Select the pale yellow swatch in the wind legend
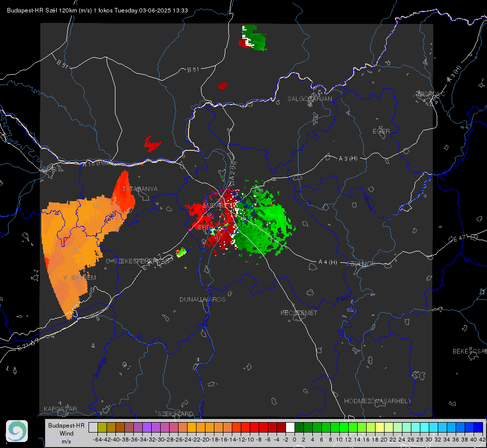This screenshot has height=448, width=487. click(x=380, y=427)
